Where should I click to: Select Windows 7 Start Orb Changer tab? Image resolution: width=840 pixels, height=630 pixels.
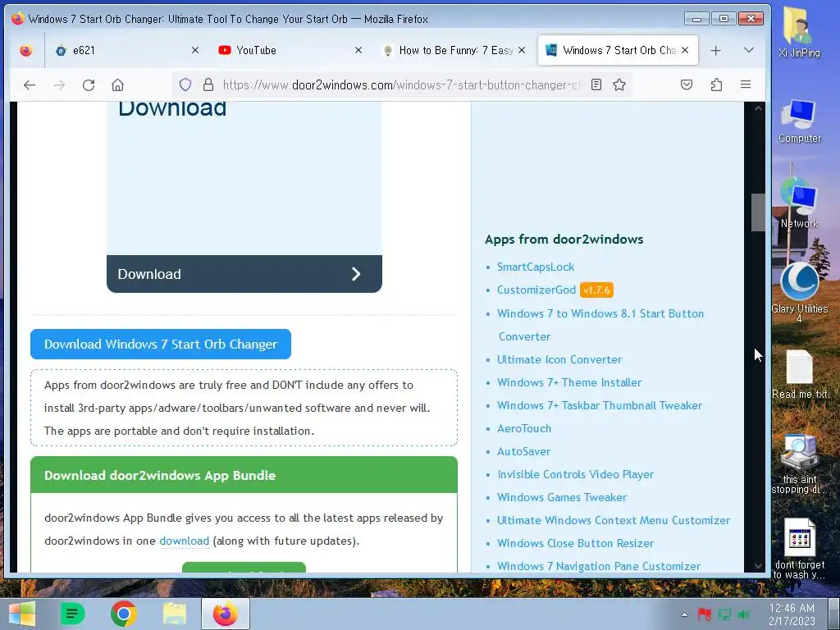(x=618, y=50)
